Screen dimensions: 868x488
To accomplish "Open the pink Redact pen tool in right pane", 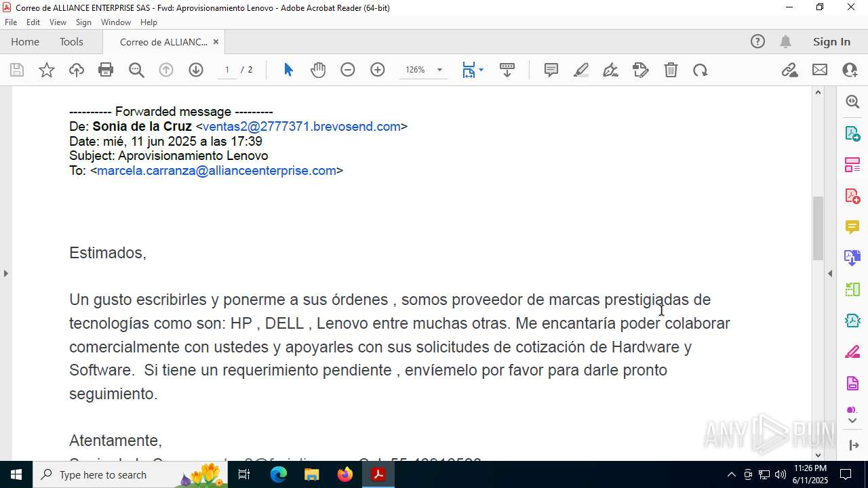I will point(852,352).
